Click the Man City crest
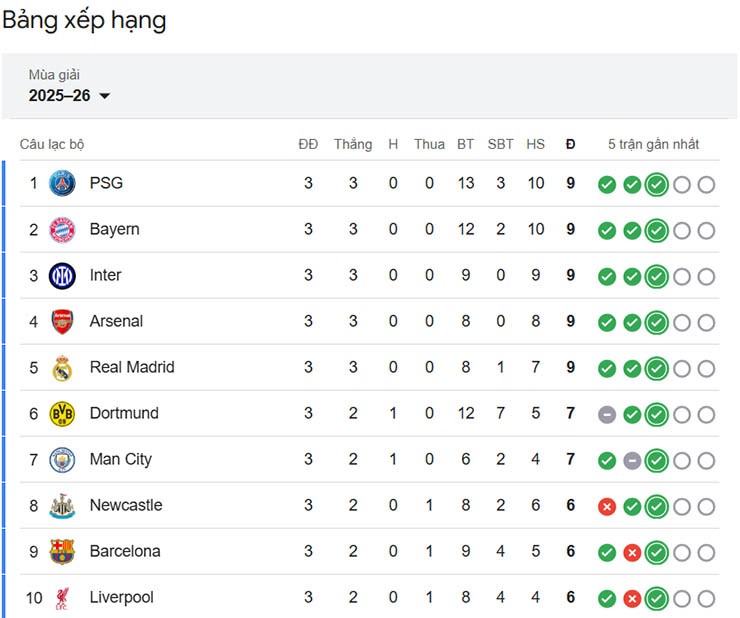740x618 pixels. [62, 460]
